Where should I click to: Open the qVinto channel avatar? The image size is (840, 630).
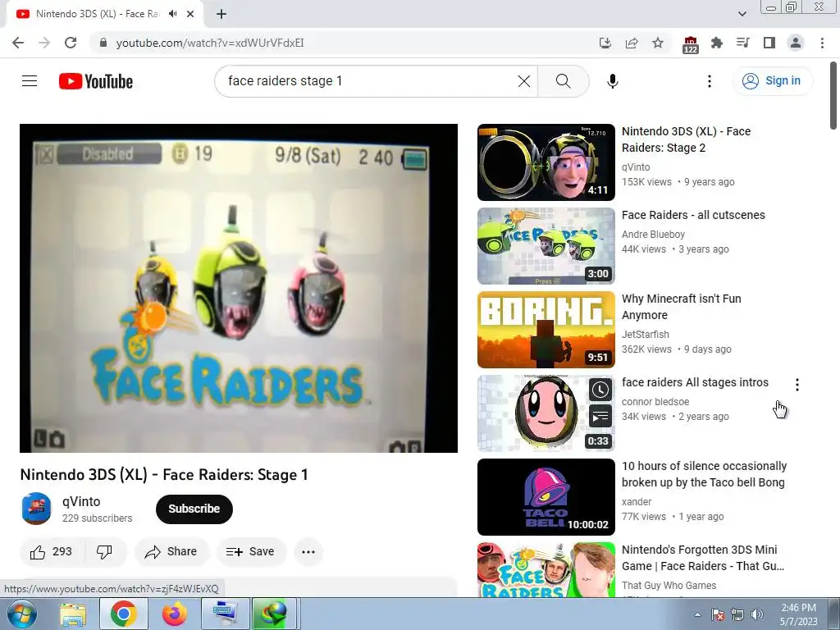pyautogui.click(x=36, y=509)
